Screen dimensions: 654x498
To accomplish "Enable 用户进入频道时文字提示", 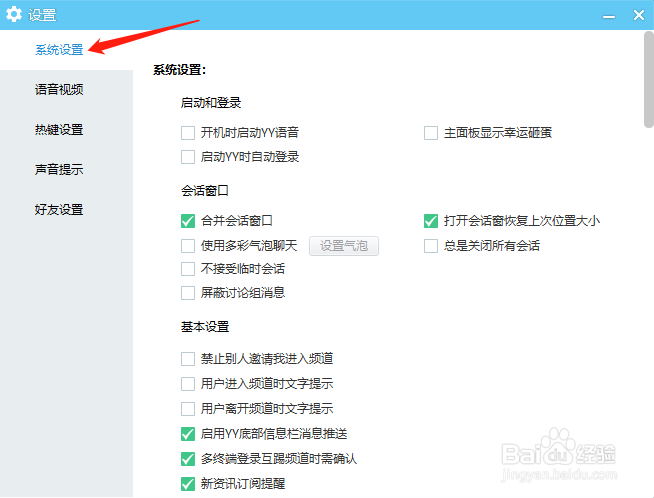I will [x=188, y=384].
